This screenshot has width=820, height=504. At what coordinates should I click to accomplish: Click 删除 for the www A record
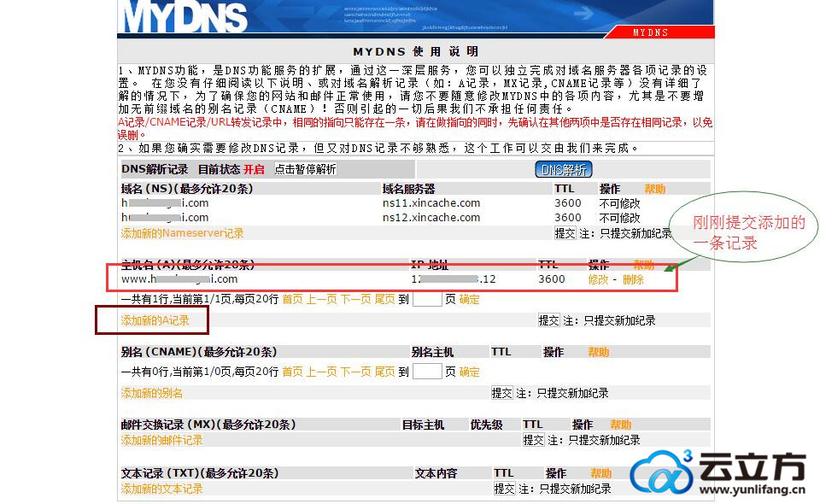click(x=633, y=279)
